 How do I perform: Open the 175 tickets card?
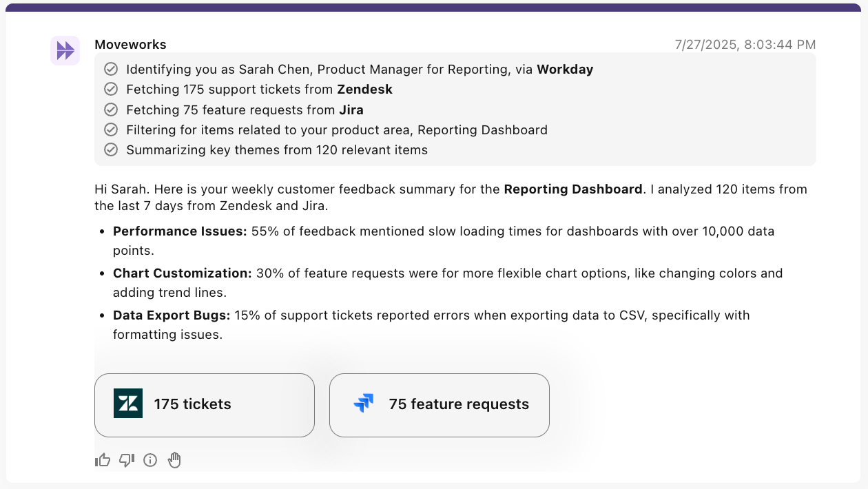204,405
